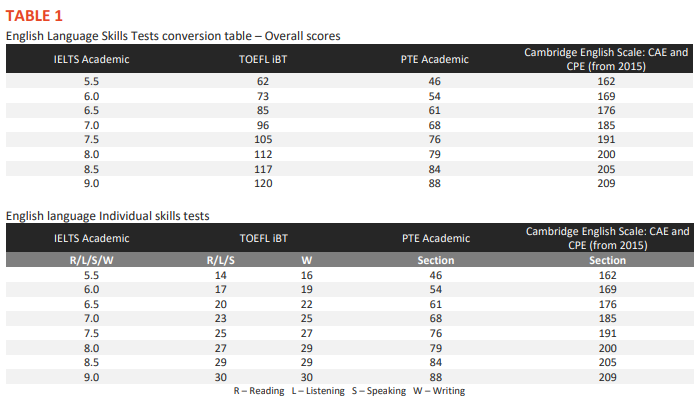Click the 'W – Writing' legend text

click(439, 391)
